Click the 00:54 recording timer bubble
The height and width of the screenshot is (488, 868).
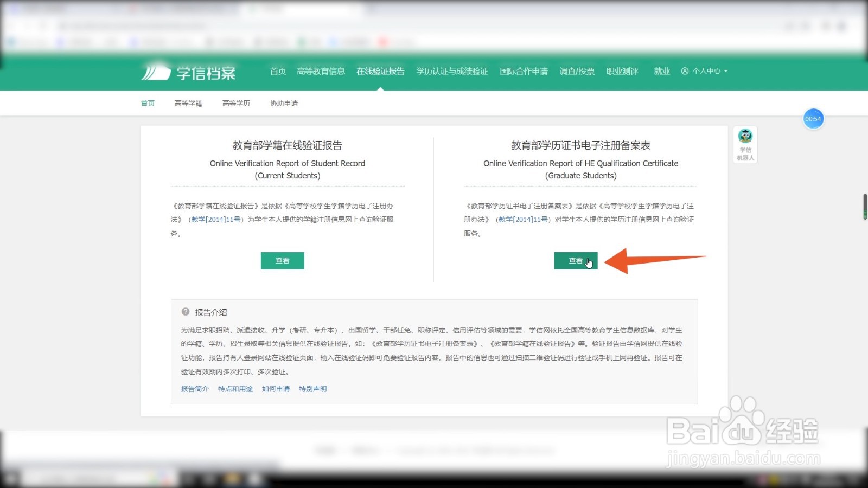[813, 118]
